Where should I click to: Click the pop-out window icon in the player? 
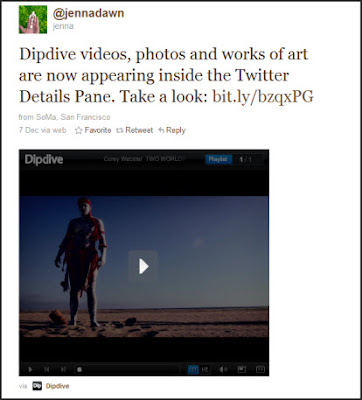tap(242, 369)
